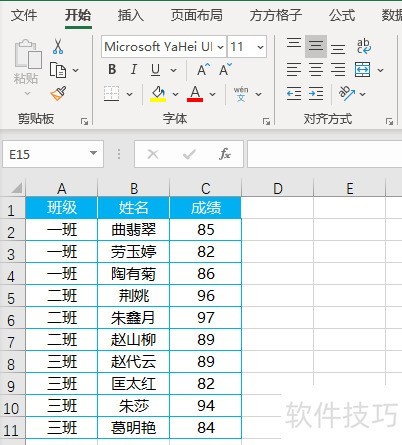Select column A header
Screen dimensions: 402x445
pos(61,188)
